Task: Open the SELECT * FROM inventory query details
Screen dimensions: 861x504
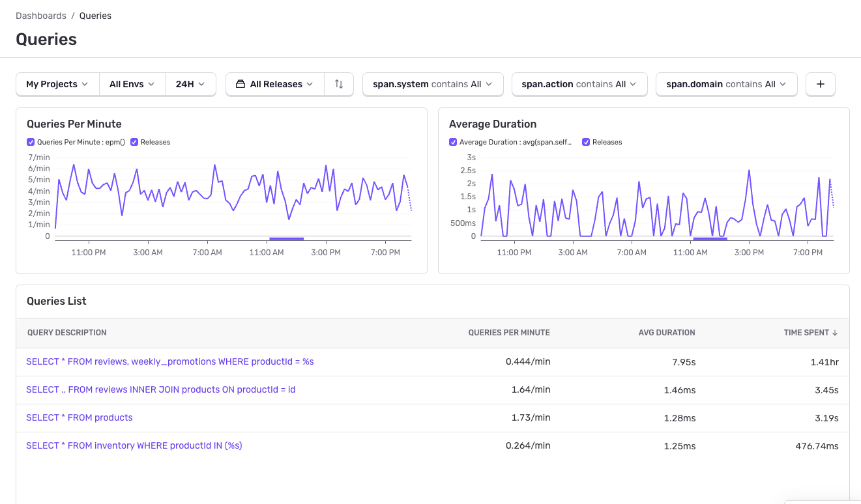Action: 134,445
